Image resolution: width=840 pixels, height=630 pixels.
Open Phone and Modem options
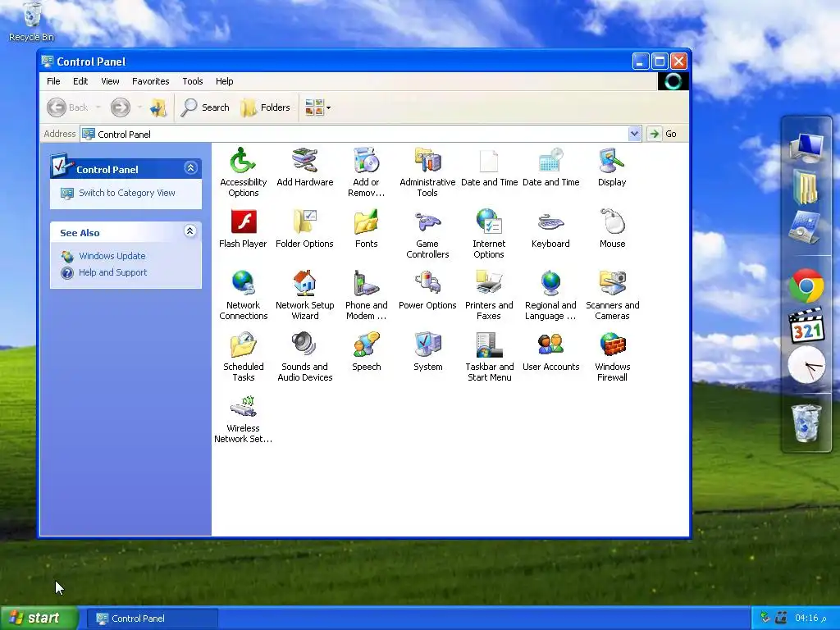[367, 294]
